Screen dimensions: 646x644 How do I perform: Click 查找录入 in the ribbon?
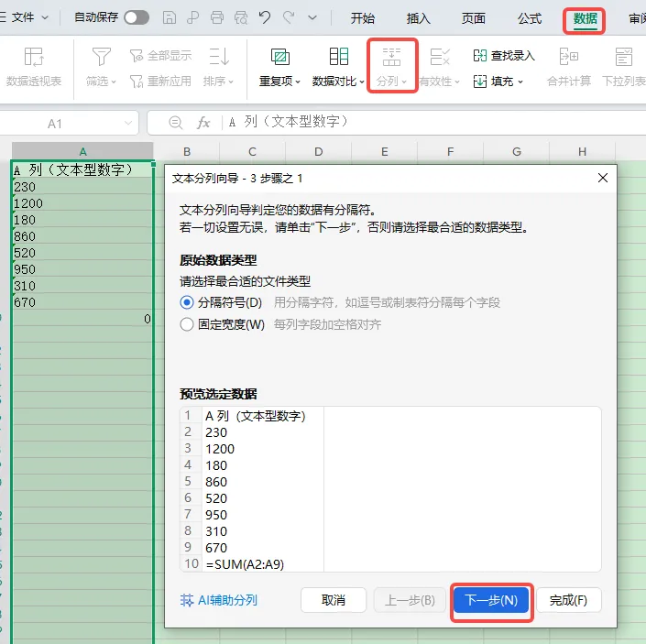(x=504, y=56)
